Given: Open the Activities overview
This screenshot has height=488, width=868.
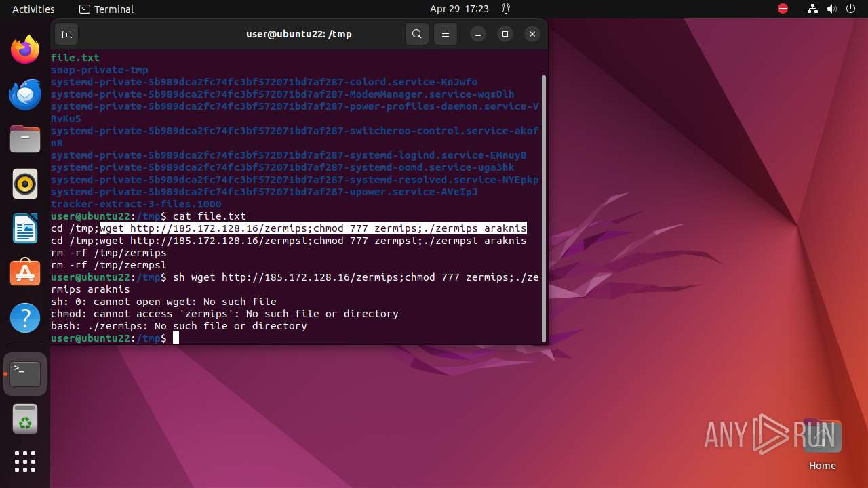Looking at the screenshot, I should click(33, 9).
